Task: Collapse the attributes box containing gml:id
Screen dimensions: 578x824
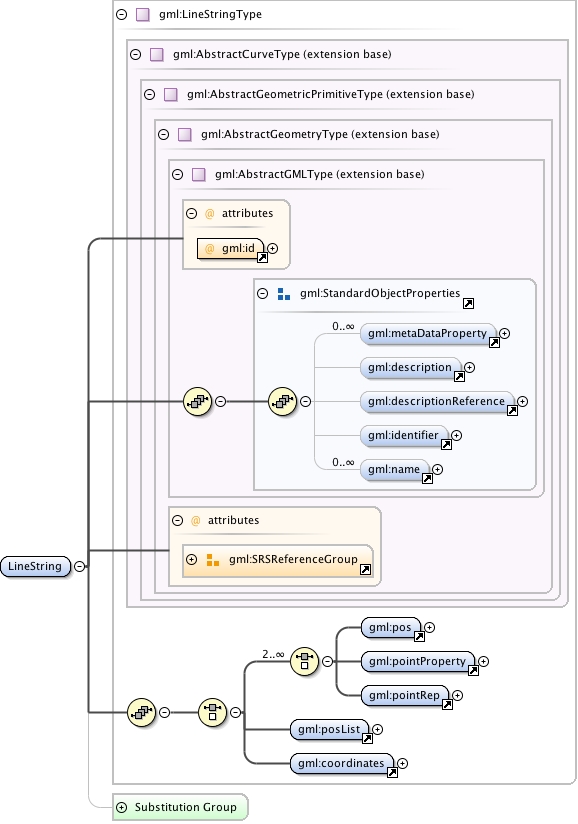Action: (x=191, y=213)
